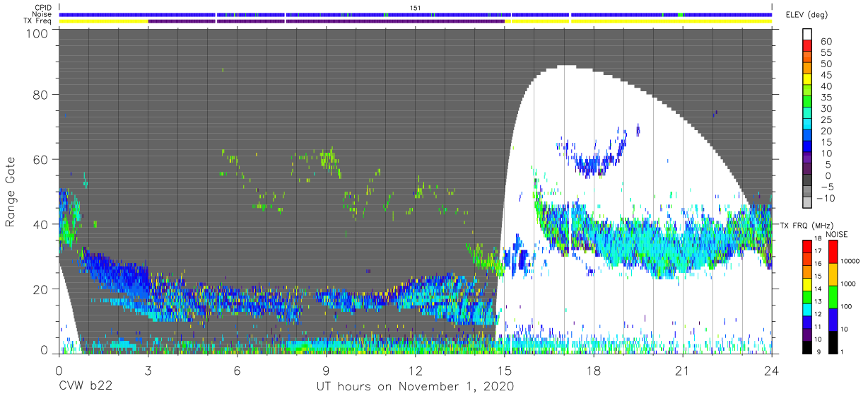Image resolution: width=868 pixels, height=401 pixels.
Task: Click the '12' tick on UT hours axis
Action: pos(416,371)
